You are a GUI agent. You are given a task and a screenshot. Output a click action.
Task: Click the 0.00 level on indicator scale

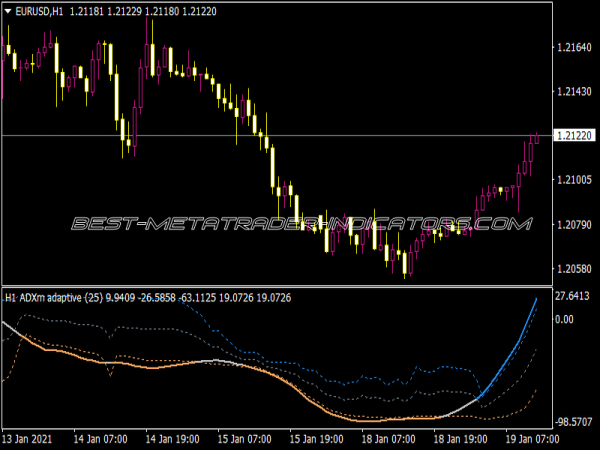pyautogui.click(x=565, y=319)
